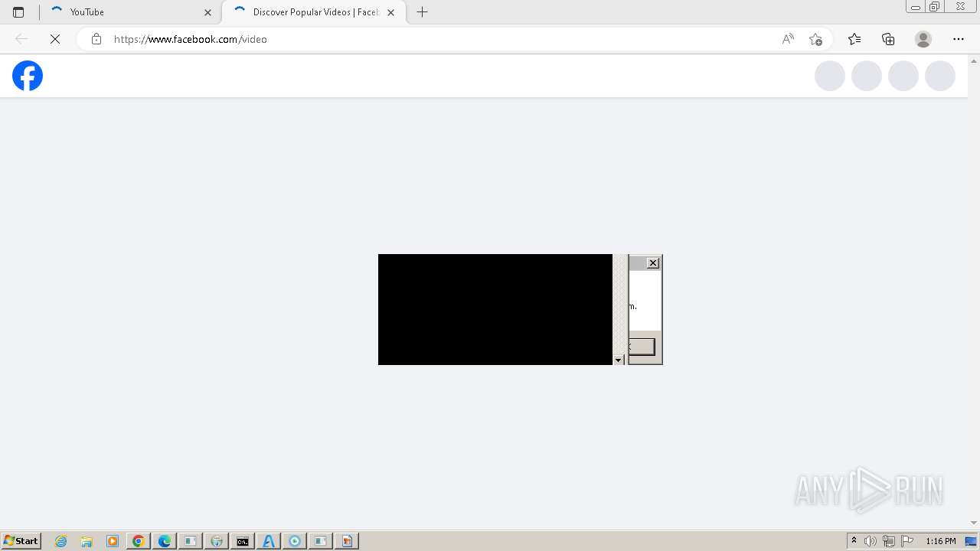Open the volume control in tray
This screenshot has height=551, width=980.
tap(871, 541)
